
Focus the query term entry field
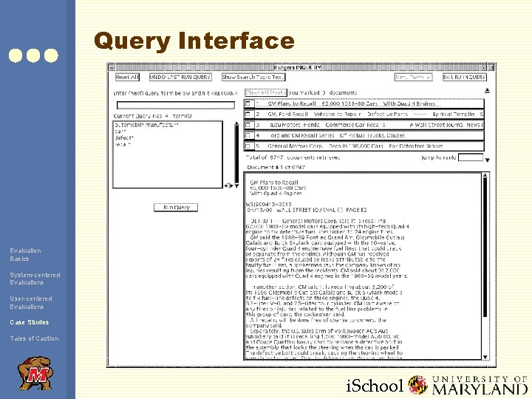[x=175, y=105]
